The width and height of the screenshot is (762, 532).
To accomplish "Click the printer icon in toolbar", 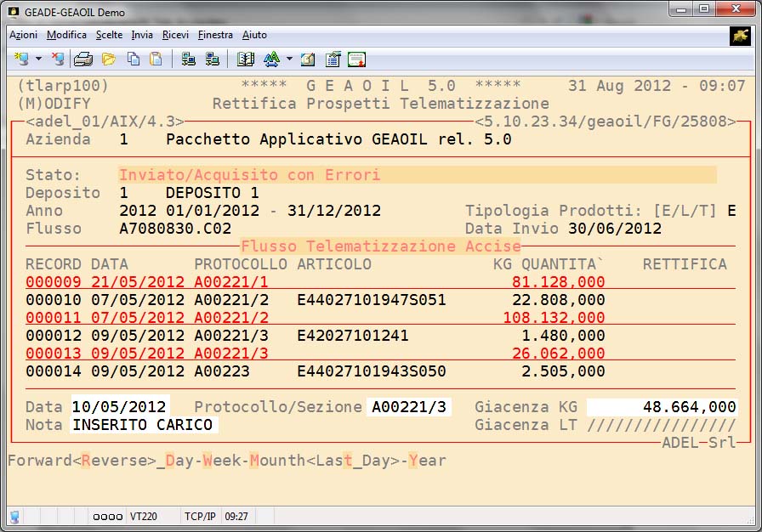I will (x=82, y=59).
